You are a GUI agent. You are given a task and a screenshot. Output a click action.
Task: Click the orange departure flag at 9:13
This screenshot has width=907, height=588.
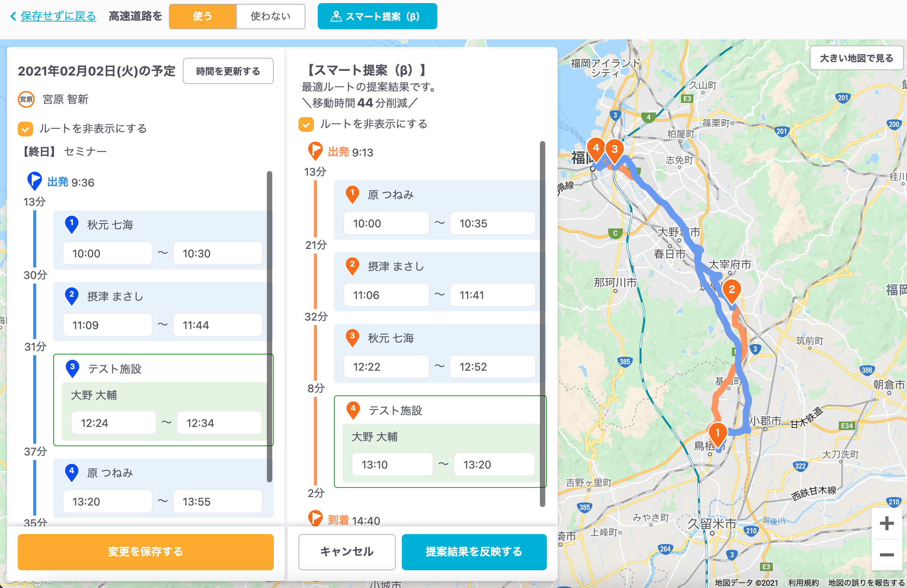[315, 151]
